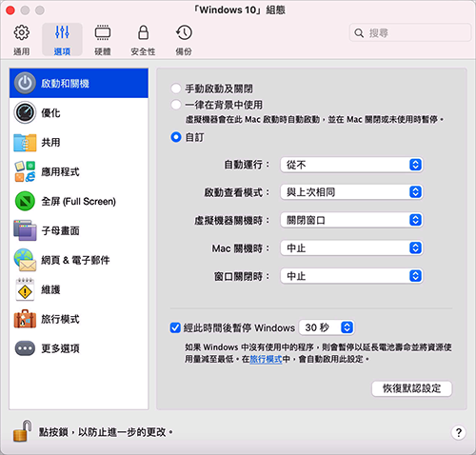
Task: Click the 恢復默認設定 button
Action: (411, 388)
